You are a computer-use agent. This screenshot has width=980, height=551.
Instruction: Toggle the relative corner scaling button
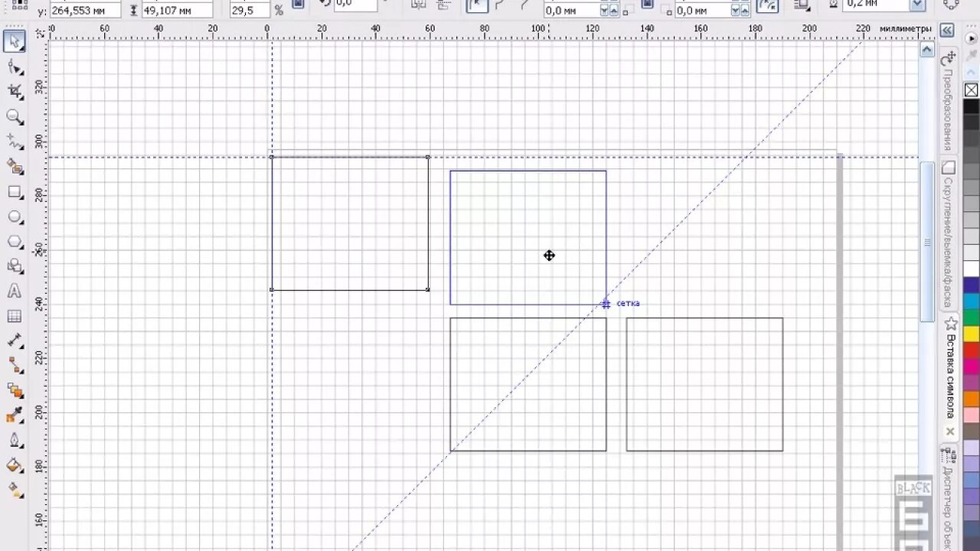pos(767,5)
